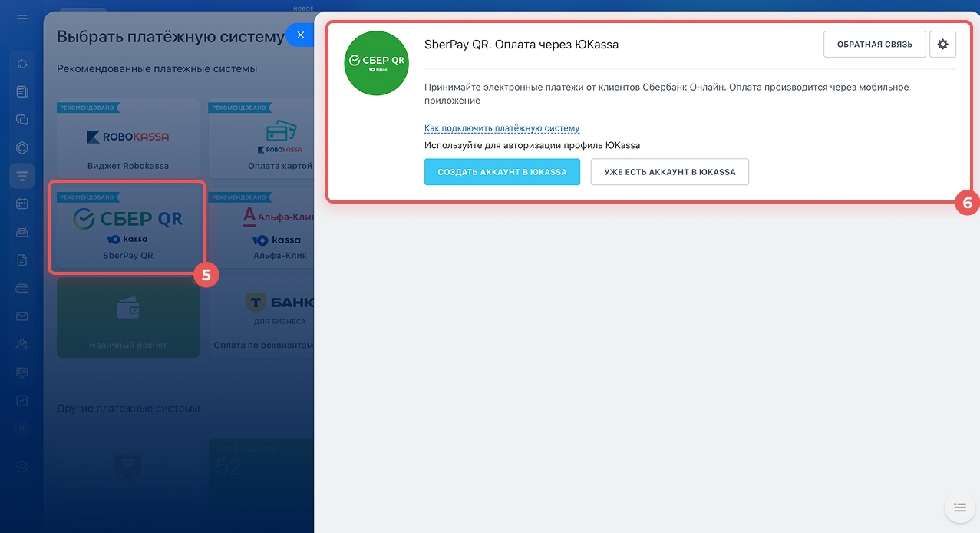Open SberPay QR settings gear button
This screenshot has width=980, height=533.
point(942,45)
